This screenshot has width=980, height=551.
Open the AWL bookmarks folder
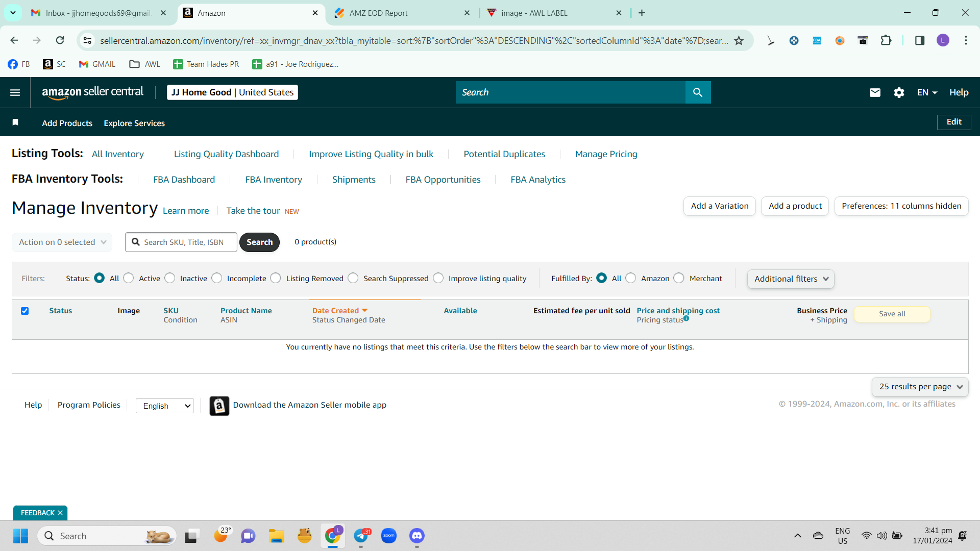pos(145,64)
